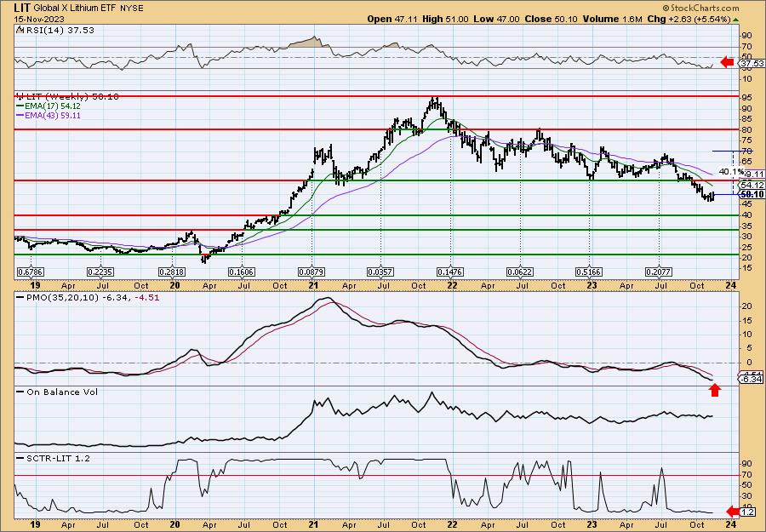Click the 0.6786 value box

(31, 272)
